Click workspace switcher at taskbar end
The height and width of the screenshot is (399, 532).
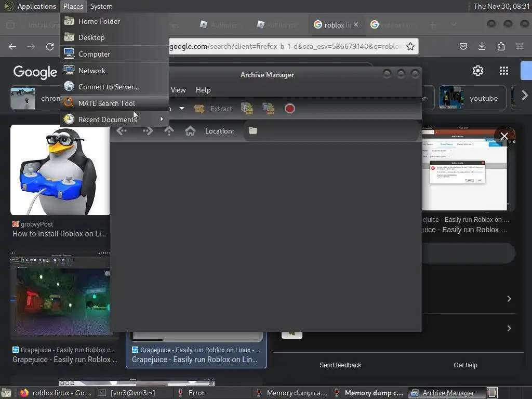tap(493, 393)
